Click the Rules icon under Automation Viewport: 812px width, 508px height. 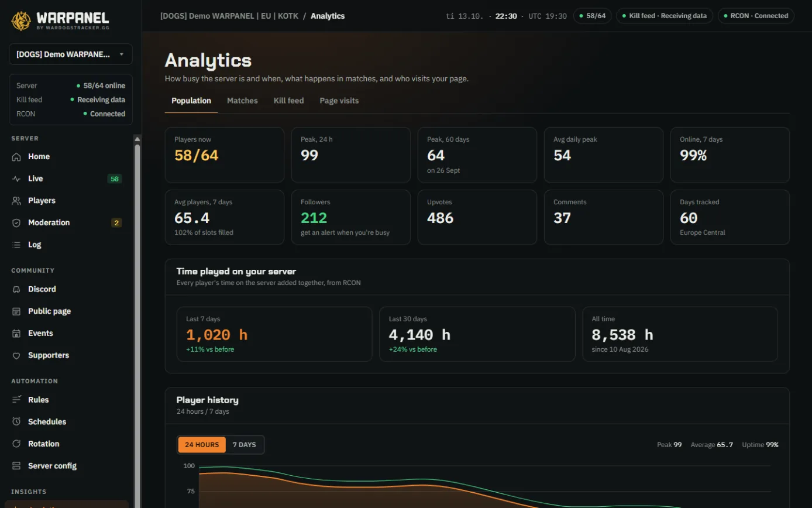click(16, 400)
